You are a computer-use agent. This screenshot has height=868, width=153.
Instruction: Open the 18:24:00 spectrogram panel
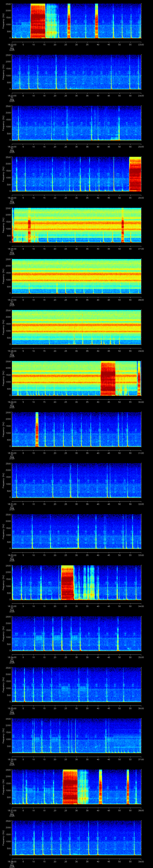coord(77,123)
